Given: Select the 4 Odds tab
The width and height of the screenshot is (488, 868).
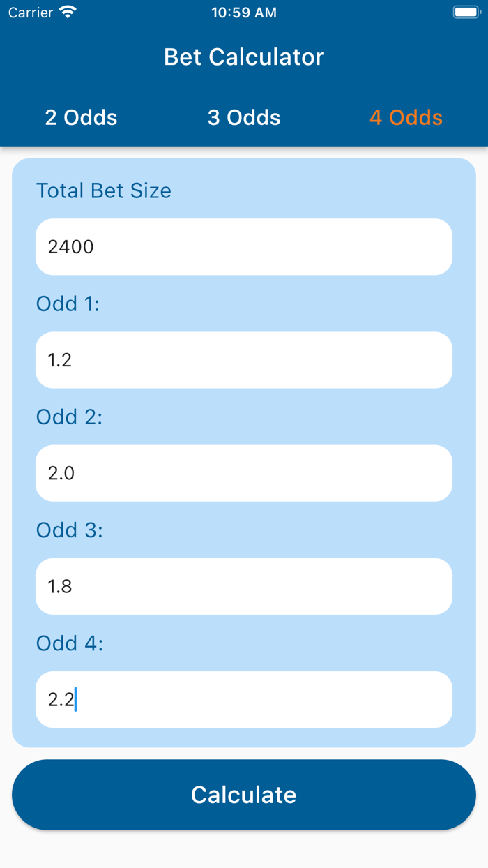Looking at the screenshot, I should [406, 118].
